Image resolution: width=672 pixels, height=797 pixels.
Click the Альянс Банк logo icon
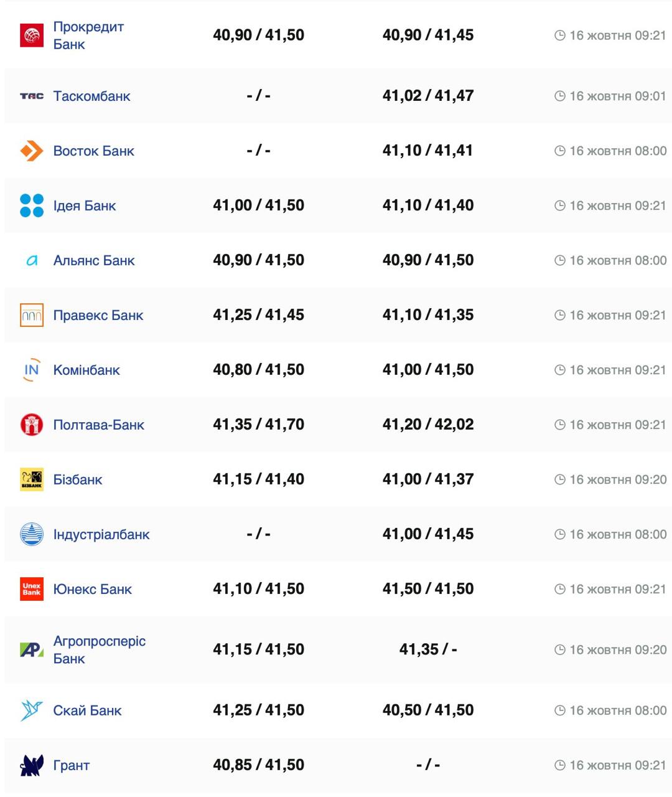32,260
